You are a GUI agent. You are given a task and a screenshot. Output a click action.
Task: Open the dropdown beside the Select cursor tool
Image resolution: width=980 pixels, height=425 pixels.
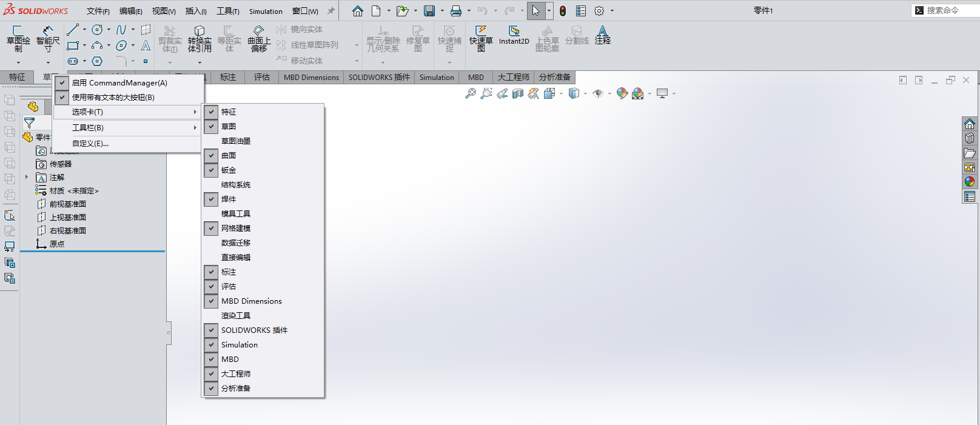pos(549,11)
